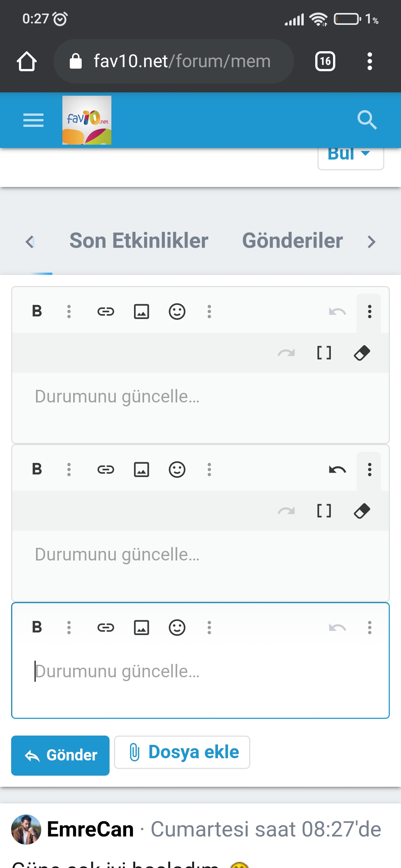
Task: Open emoji picker in third editor
Action: (x=177, y=628)
